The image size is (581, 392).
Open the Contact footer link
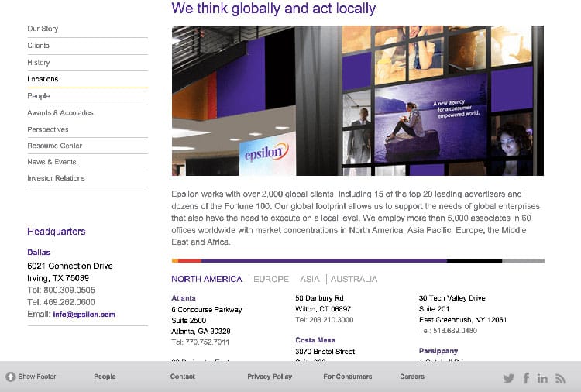183,377
